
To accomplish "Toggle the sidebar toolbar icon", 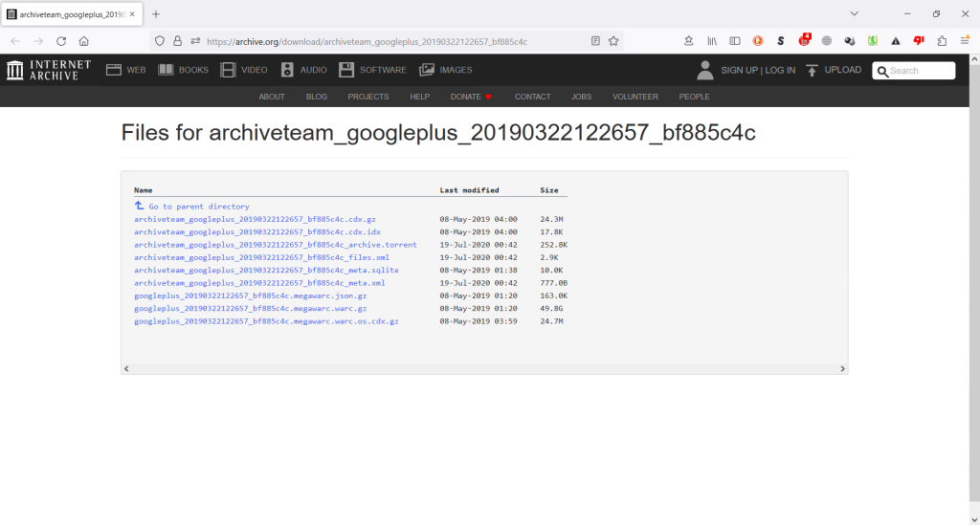I will [735, 41].
